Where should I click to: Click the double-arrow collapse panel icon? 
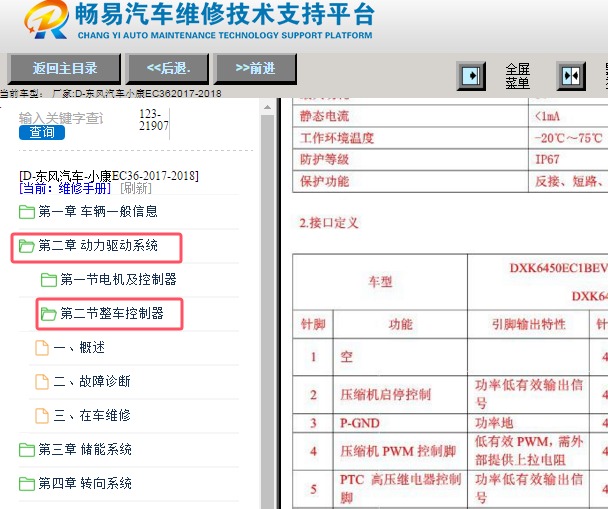(571, 76)
